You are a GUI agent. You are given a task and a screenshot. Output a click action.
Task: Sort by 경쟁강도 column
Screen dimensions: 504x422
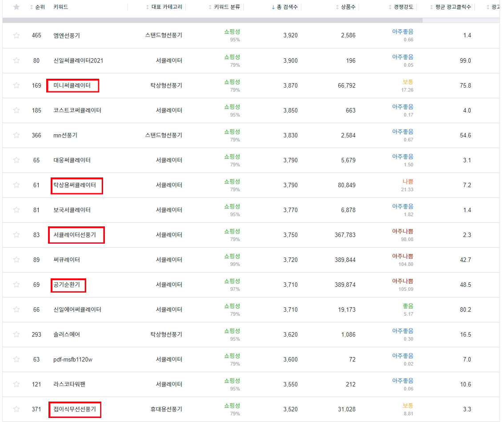coord(401,7)
